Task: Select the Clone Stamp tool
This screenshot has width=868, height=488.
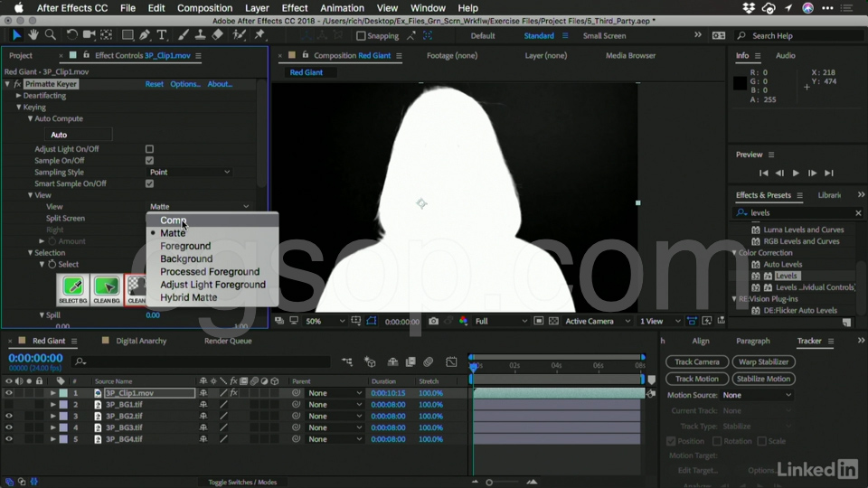Action: click(x=199, y=35)
